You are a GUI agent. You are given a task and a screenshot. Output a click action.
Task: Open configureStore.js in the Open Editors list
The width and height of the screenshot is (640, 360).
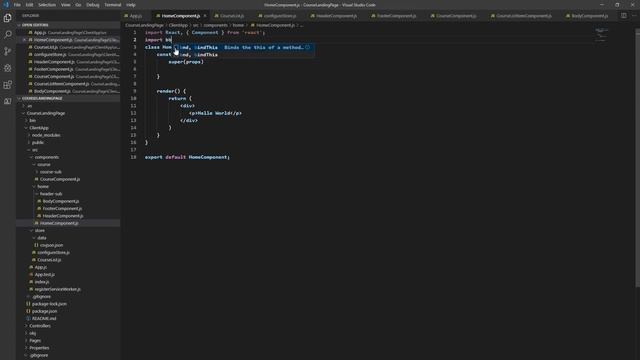tap(68, 55)
